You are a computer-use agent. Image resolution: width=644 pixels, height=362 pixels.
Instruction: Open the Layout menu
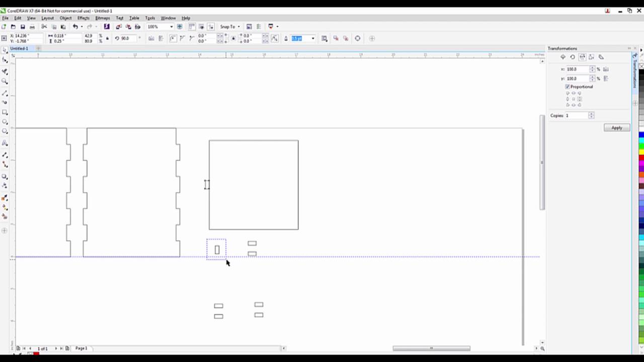(47, 18)
